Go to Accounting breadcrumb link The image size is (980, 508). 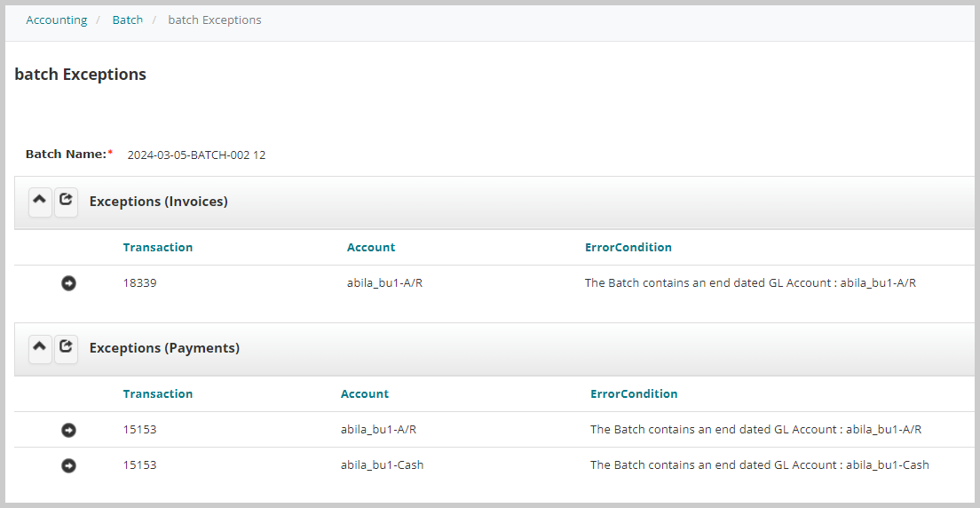coord(56,20)
